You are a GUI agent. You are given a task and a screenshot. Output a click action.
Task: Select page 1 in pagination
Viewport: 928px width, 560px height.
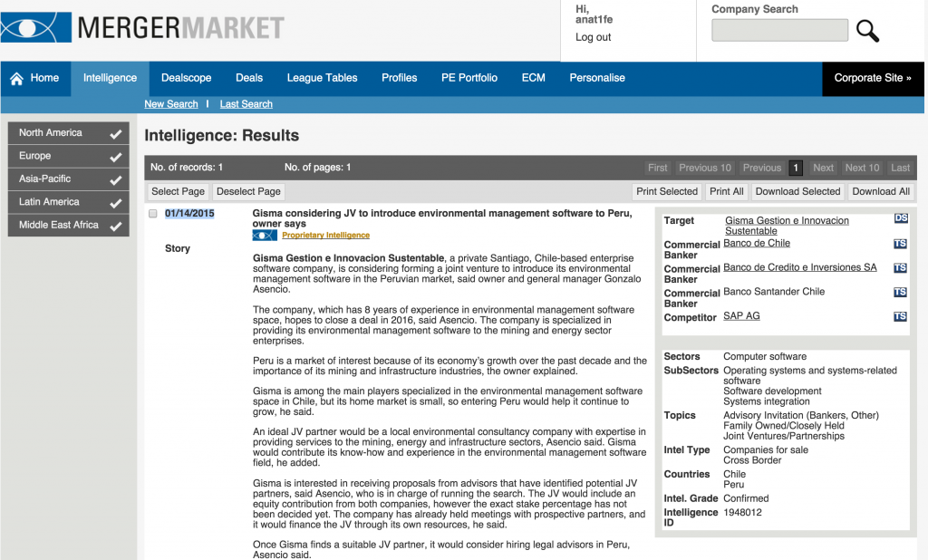click(x=796, y=169)
